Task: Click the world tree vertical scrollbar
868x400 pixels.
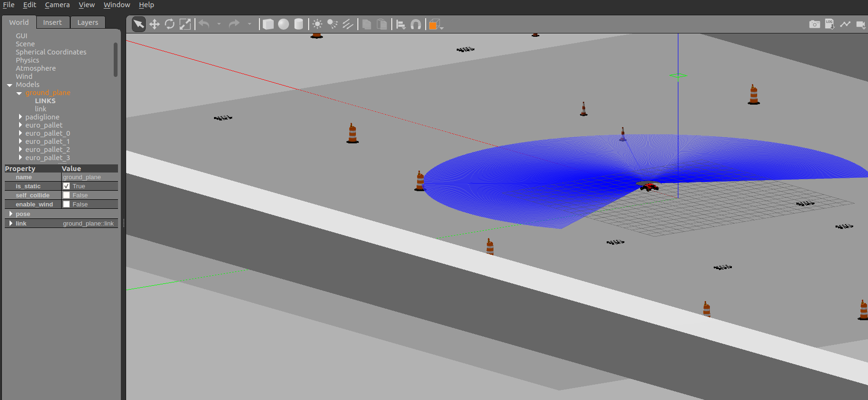Action: pos(116,60)
